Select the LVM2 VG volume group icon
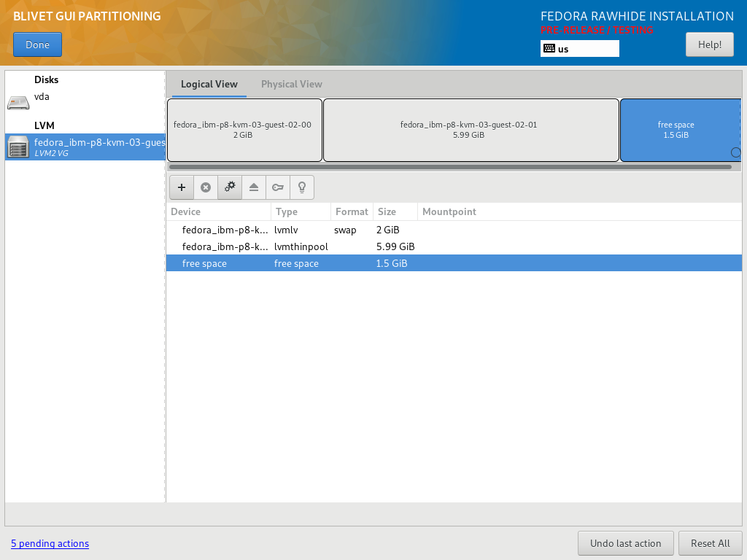Viewport: 747px width, 560px height. point(18,147)
